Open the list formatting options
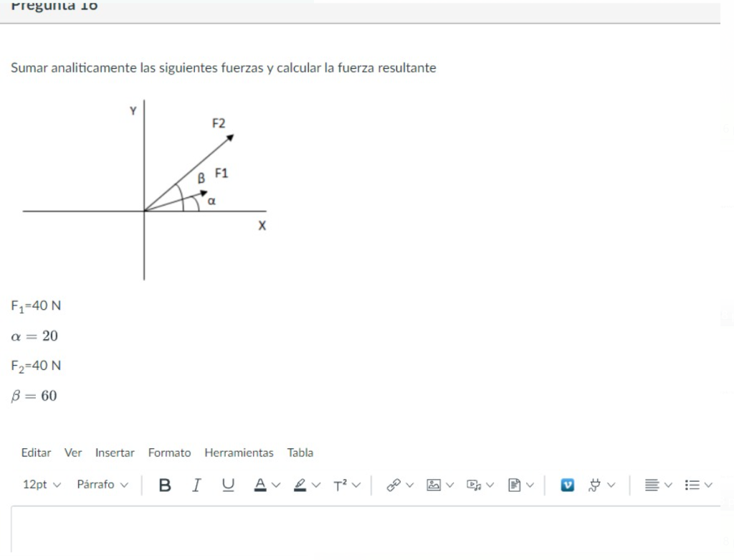 point(697,485)
